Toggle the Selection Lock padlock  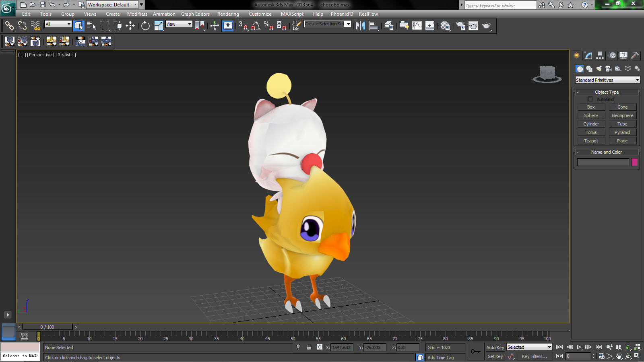[x=309, y=347]
